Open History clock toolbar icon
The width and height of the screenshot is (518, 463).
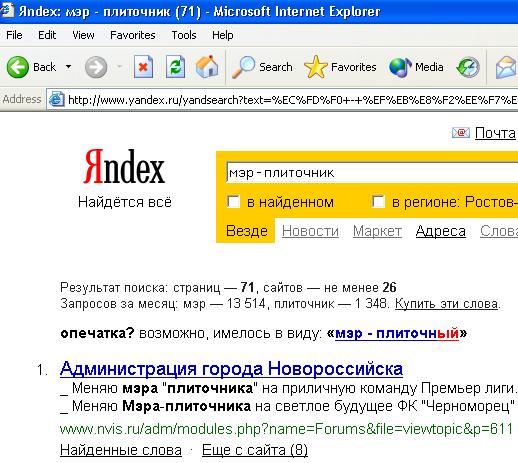pyautogui.click(x=468, y=67)
